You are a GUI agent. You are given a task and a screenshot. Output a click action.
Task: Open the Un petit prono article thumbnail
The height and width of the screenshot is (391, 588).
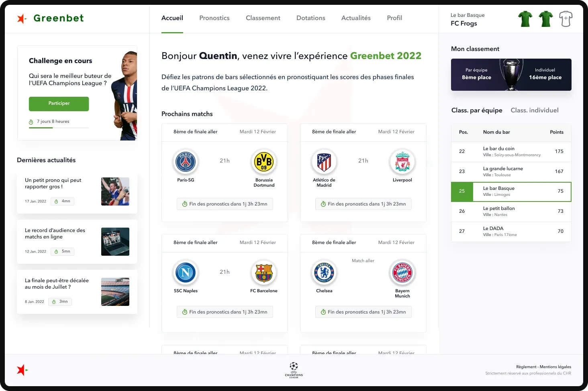pyautogui.click(x=115, y=191)
